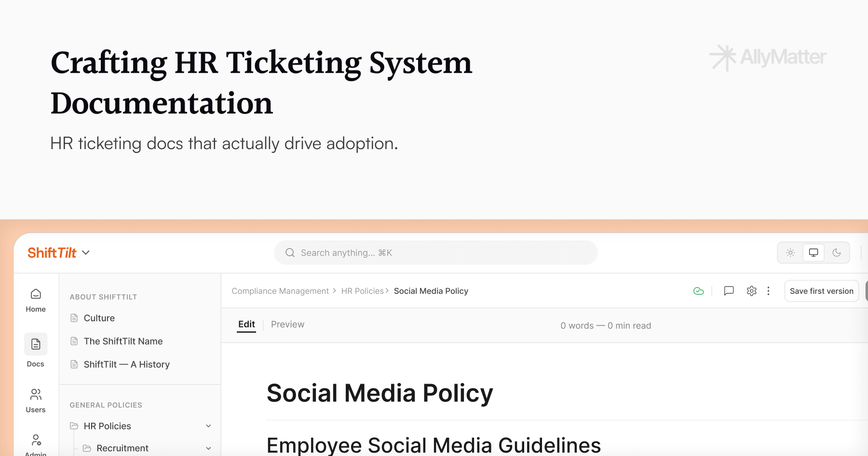Open the comments speech bubble icon
This screenshot has width=868, height=456.
(729, 291)
